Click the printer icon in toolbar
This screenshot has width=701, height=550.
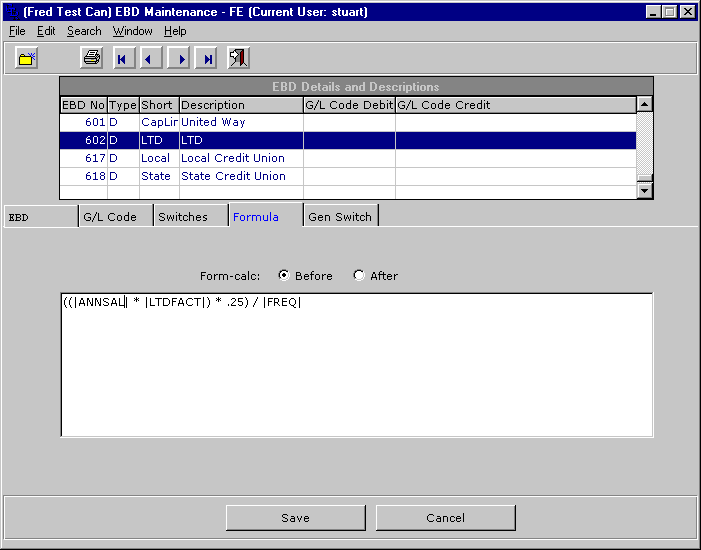[x=92, y=58]
